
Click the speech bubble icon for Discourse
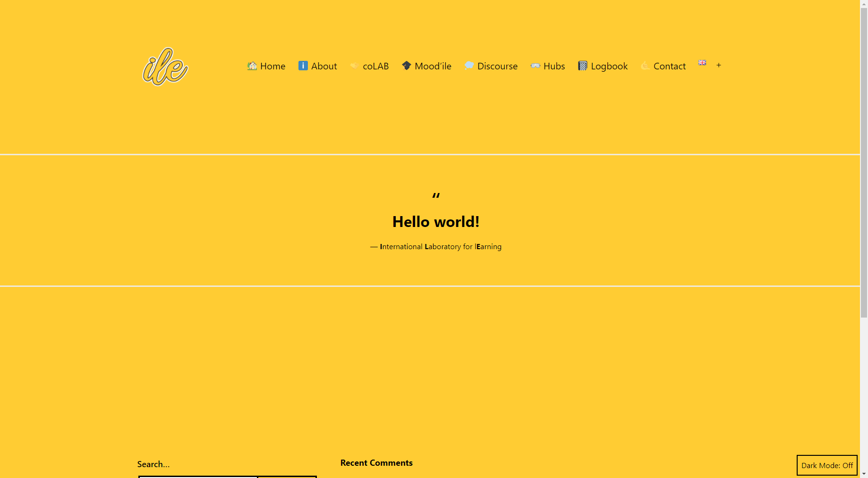pos(469,66)
